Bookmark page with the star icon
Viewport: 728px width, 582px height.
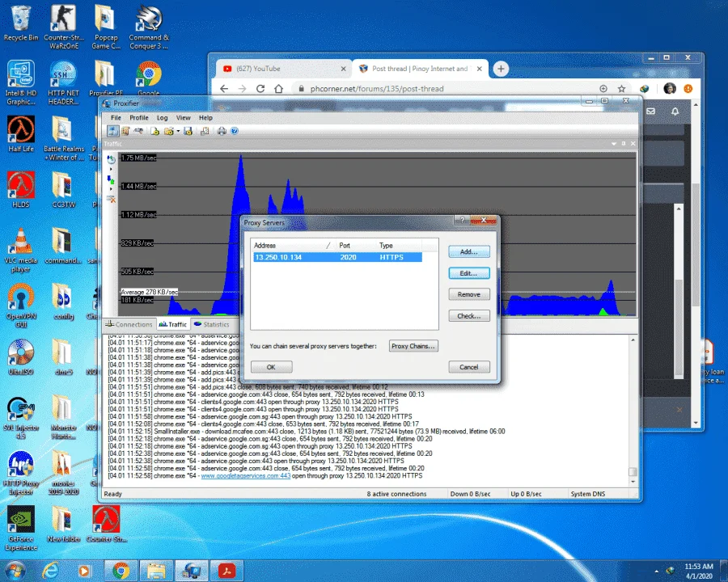point(622,89)
